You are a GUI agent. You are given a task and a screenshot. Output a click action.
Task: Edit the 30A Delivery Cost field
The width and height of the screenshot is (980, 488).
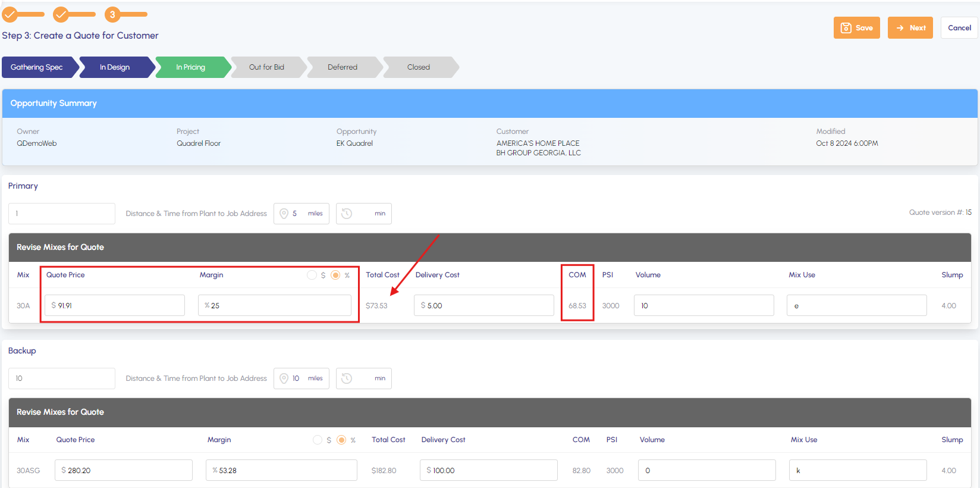tap(484, 305)
